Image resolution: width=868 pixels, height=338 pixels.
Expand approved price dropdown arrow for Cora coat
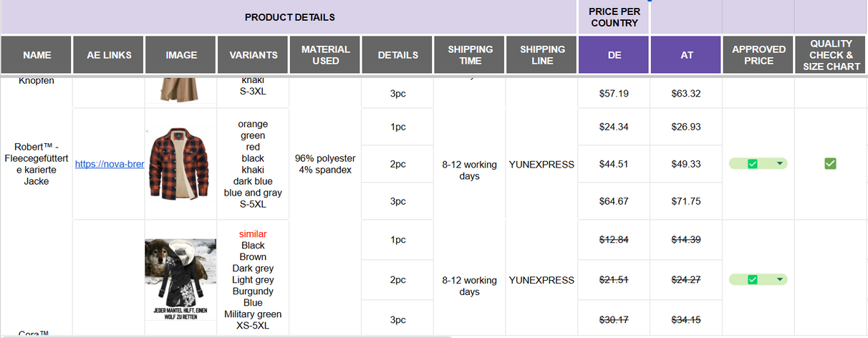(779, 279)
